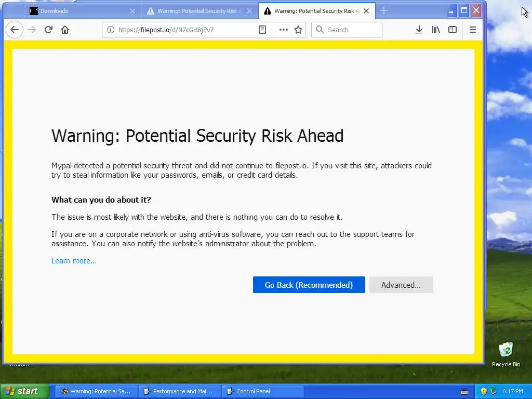Go back using the browser back arrow
532x399 pixels.
pyautogui.click(x=15, y=30)
